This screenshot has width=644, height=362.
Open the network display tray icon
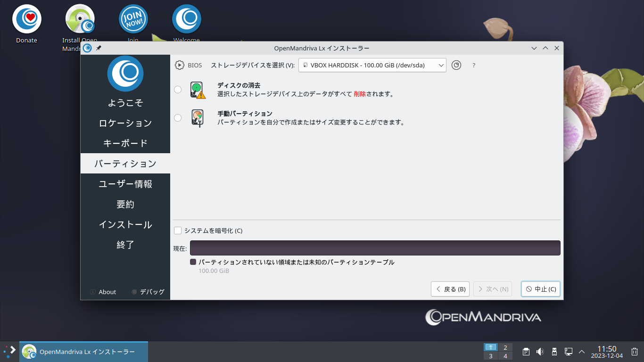point(569,352)
